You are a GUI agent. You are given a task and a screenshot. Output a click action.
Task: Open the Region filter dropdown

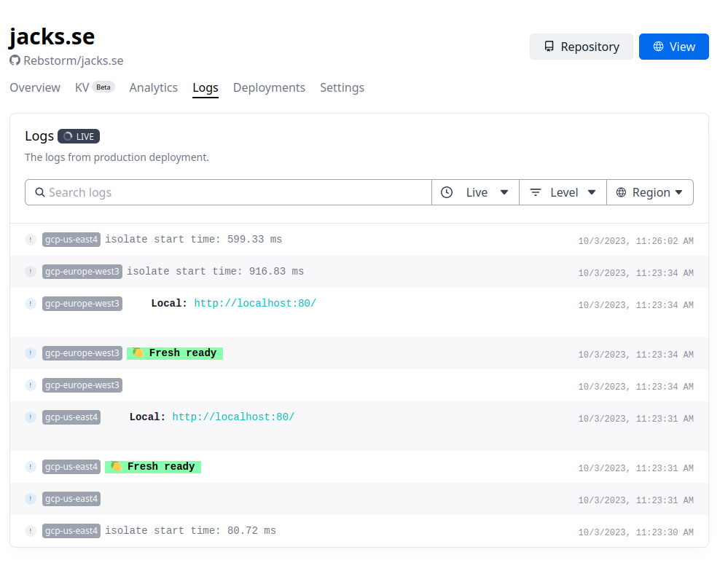[x=650, y=192]
